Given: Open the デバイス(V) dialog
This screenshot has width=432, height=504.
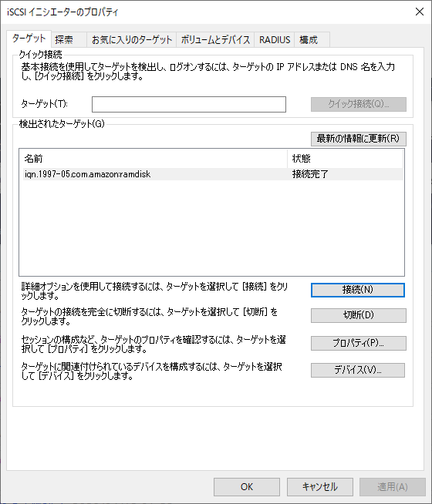Looking at the screenshot, I should [x=358, y=370].
